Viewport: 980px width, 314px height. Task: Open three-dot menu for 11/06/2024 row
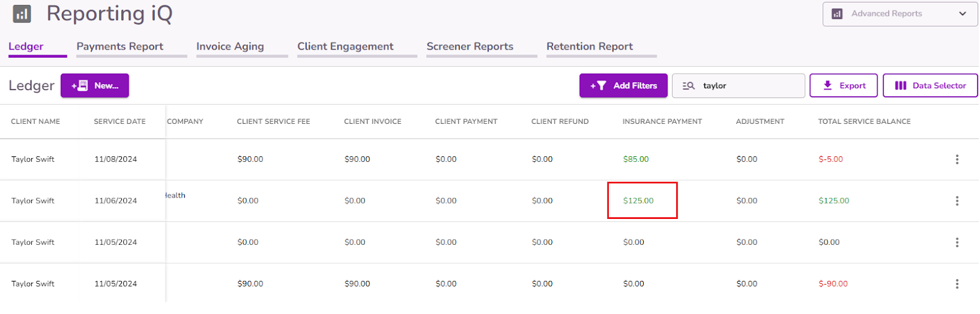(x=957, y=201)
